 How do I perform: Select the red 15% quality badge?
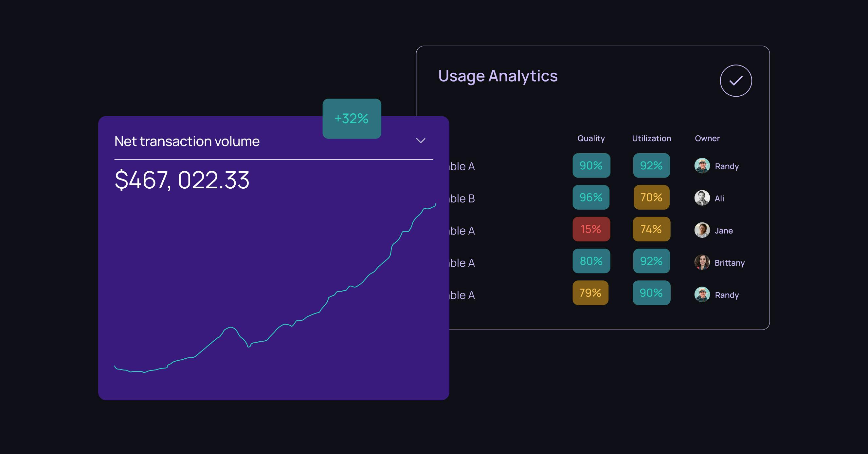pos(591,229)
